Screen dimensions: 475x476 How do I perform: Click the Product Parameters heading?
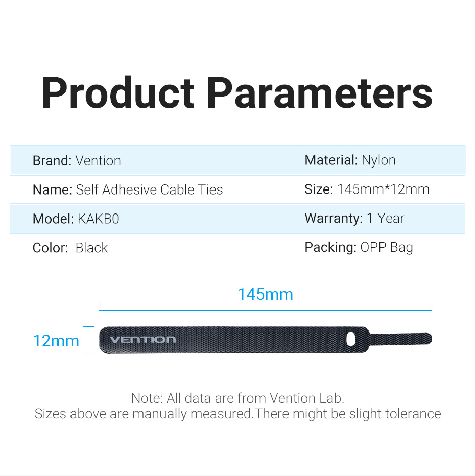pos(237,92)
